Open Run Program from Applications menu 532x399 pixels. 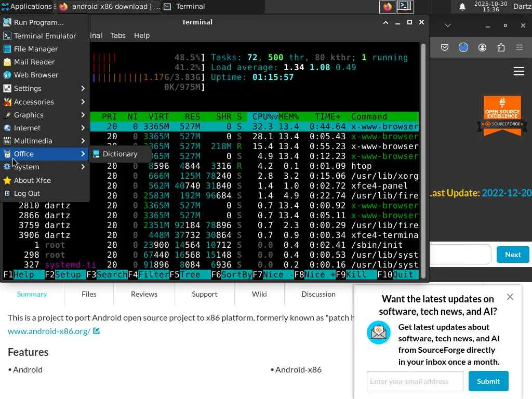point(45,22)
